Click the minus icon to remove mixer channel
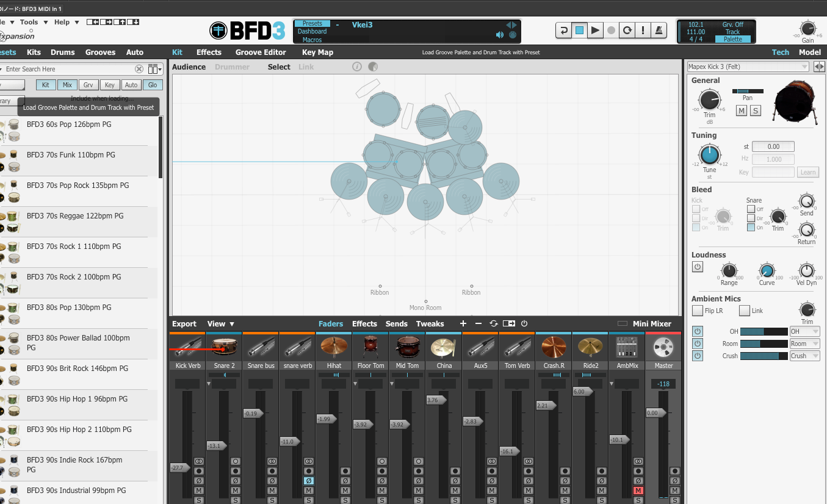827x504 pixels. 478,323
